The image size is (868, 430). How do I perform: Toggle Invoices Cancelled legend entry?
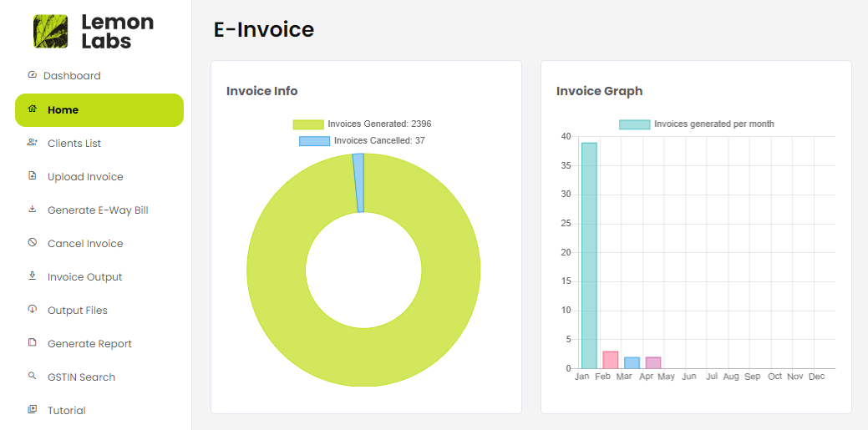pyautogui.click(x=362, y=140)
